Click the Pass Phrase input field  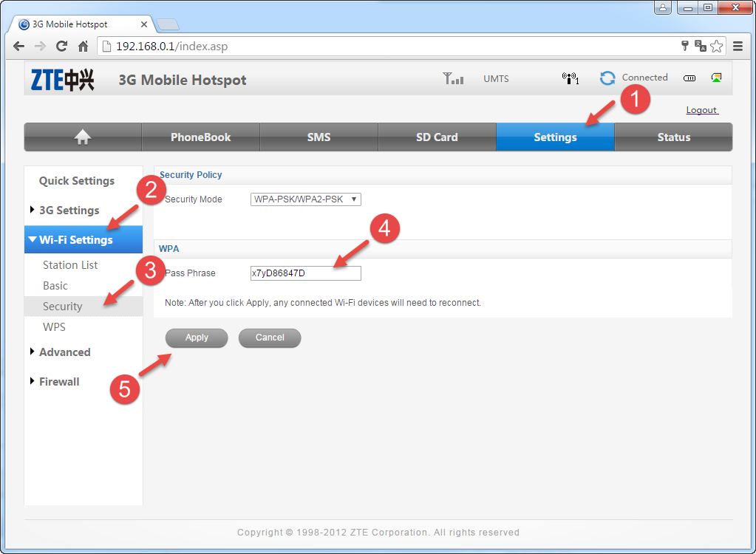(306, 273)
